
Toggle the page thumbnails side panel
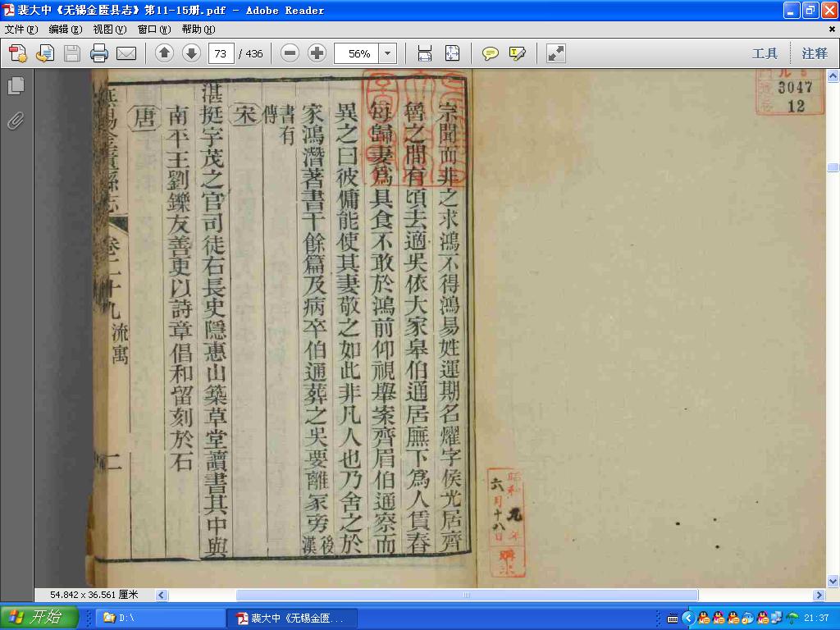[x=16, y=85]
